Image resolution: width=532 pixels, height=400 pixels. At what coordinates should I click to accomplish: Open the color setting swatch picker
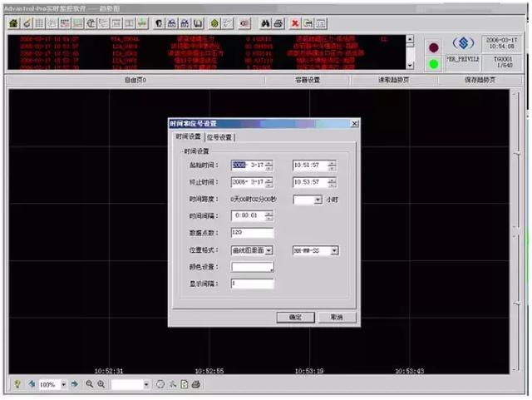tap(252, 267)
